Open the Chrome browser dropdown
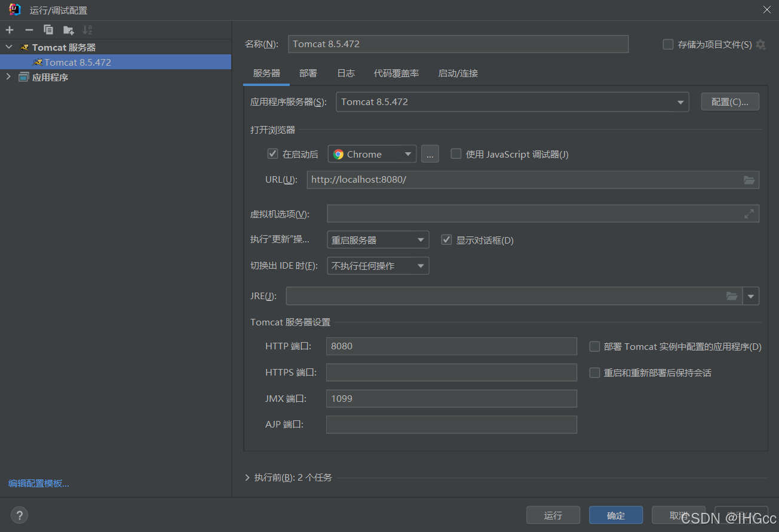The height and width of the screenshot is (532, 779). point(372,154)
